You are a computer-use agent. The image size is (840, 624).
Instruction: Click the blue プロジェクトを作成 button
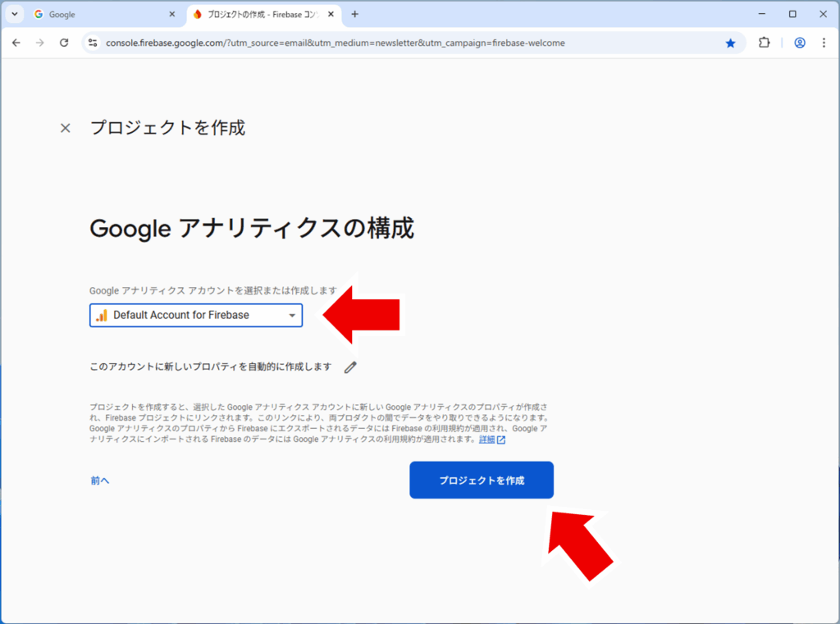(x=481, y=480)
